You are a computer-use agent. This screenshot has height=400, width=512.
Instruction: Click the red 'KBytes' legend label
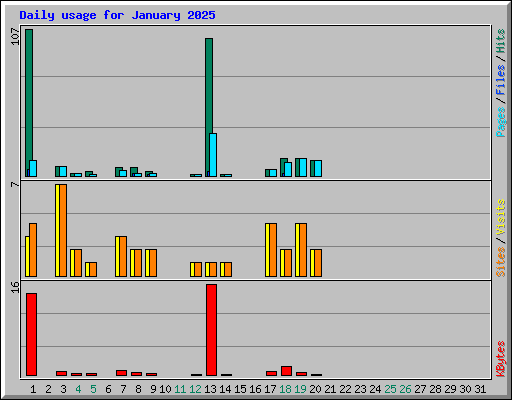(501, 359)
